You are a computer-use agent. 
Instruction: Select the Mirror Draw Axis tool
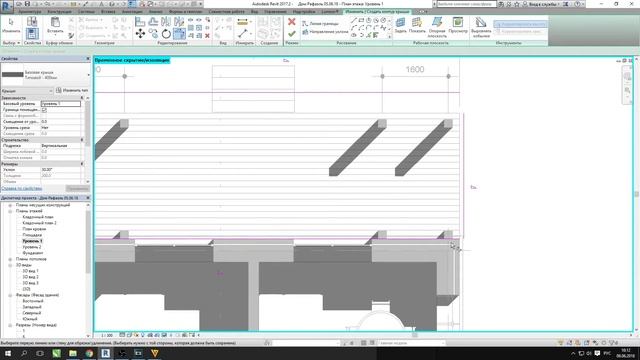point(179,21)
